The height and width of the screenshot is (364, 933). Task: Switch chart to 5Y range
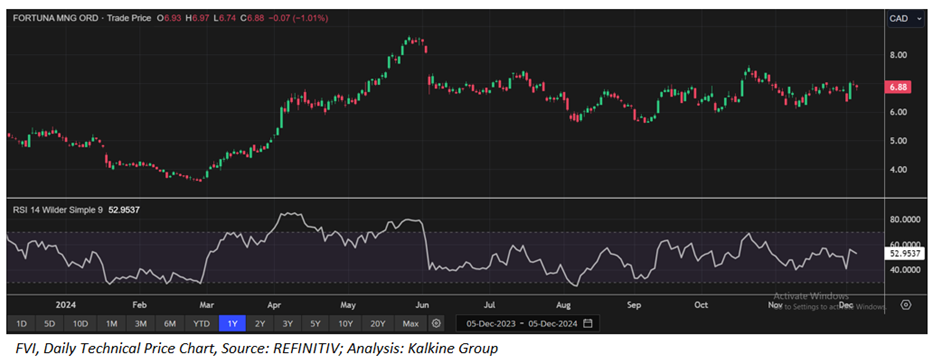click(315, 324)
